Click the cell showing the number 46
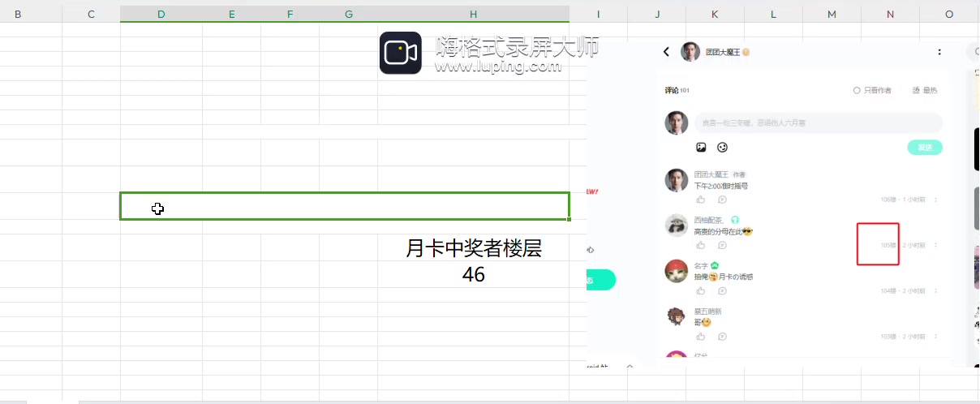The height and width of the screenshot is (404, 980). 473,275
